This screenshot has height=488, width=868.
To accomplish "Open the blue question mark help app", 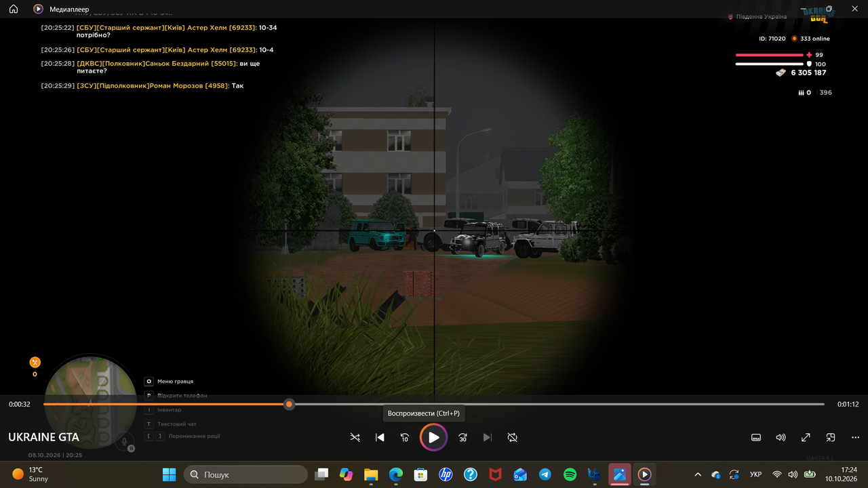I will [x=470, y=474].
